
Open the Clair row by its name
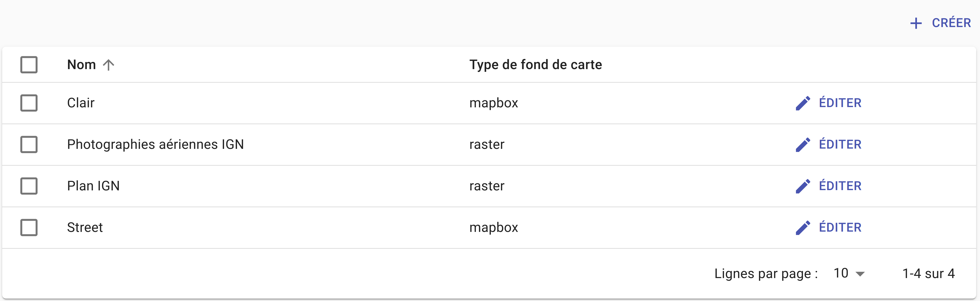(81, 103)
